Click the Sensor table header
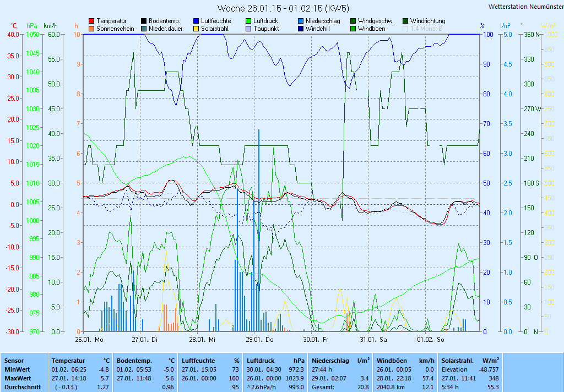The width and height of the screenshot is (564, 392). [x=14, y=361]
